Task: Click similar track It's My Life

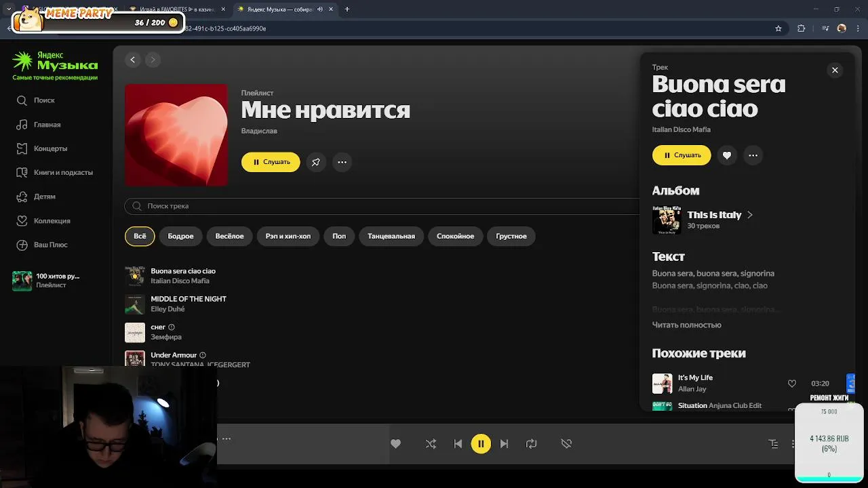Action: [x=695, y=378]
